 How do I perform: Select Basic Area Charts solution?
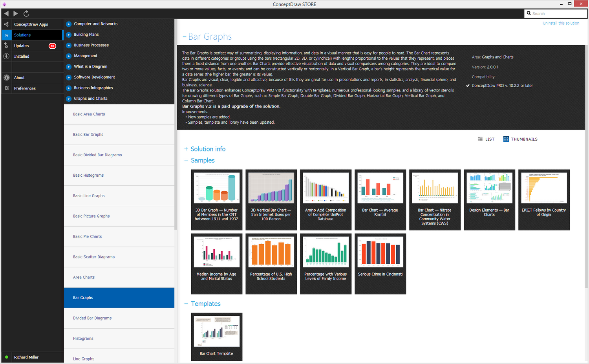tap(119, 114)
